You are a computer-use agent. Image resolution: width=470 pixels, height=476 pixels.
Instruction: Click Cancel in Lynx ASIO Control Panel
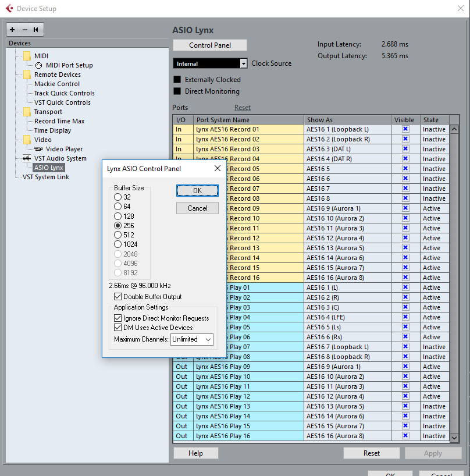coord(197,208)
